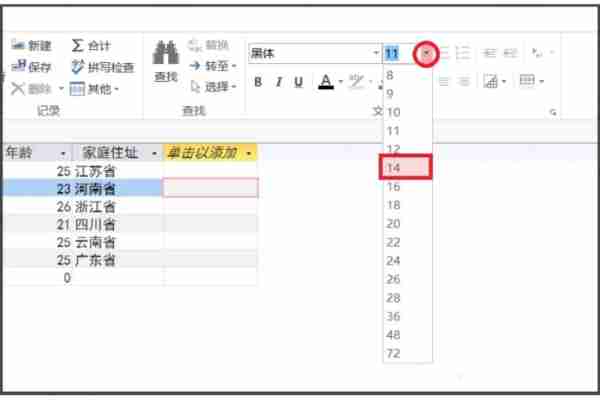Select font size 24 option
The image size is (600, 400).
coord(408,261)
